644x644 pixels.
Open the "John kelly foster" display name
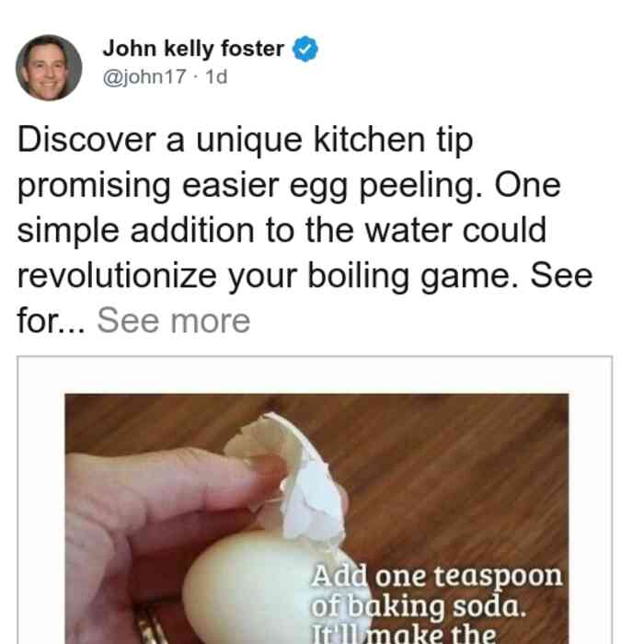(193, 49)
